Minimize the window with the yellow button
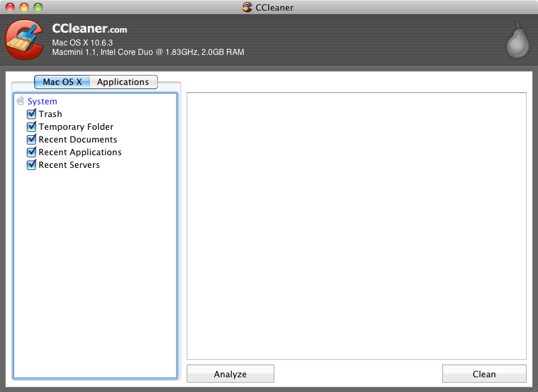 click(23, 7)
